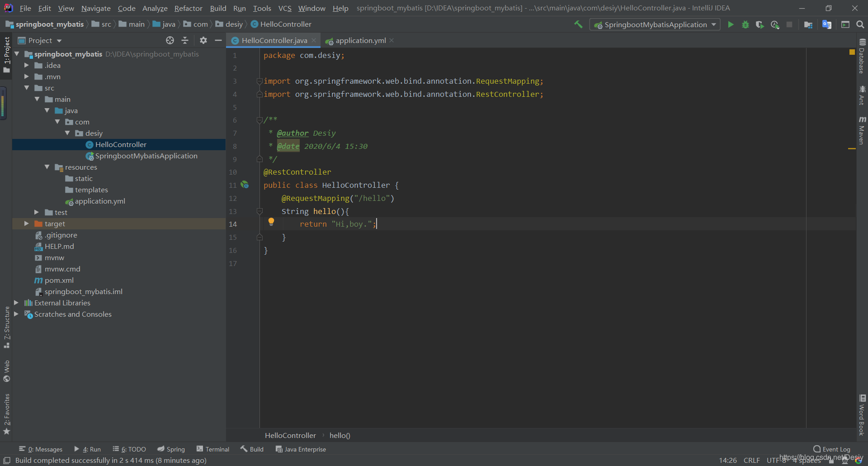This screenshot has width=868, height=466.
Task: Fold the hello() method at line 13
Action: (259, 211)
